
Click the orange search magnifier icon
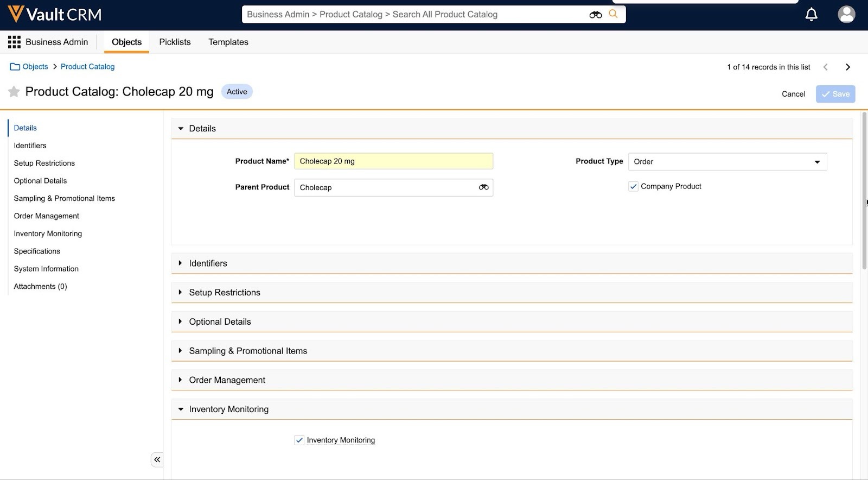pos(613,14)
